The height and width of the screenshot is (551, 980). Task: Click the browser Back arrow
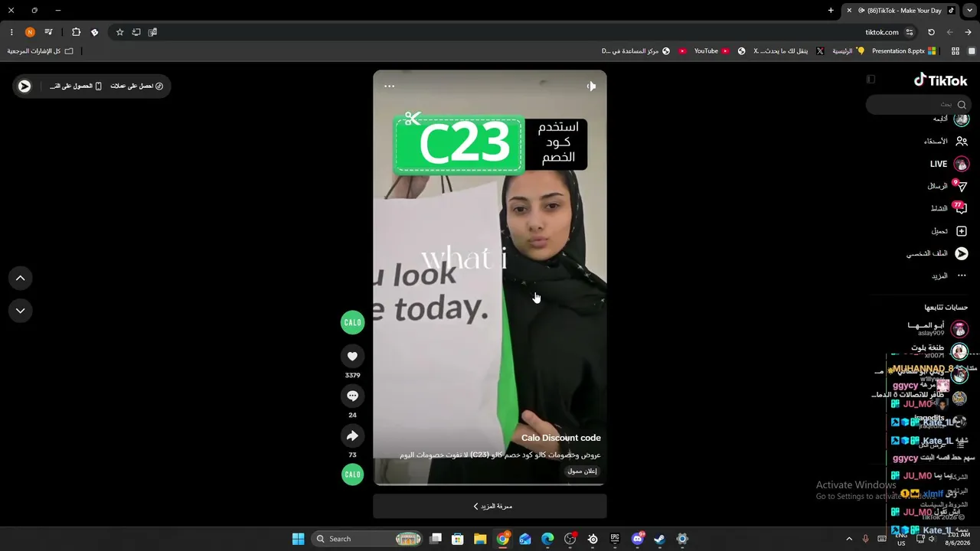[x=950, y=32]
